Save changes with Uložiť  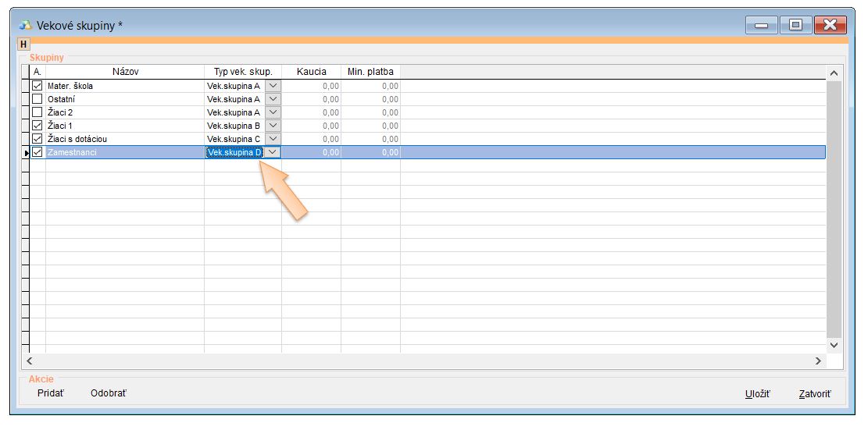tap(757, 394)
